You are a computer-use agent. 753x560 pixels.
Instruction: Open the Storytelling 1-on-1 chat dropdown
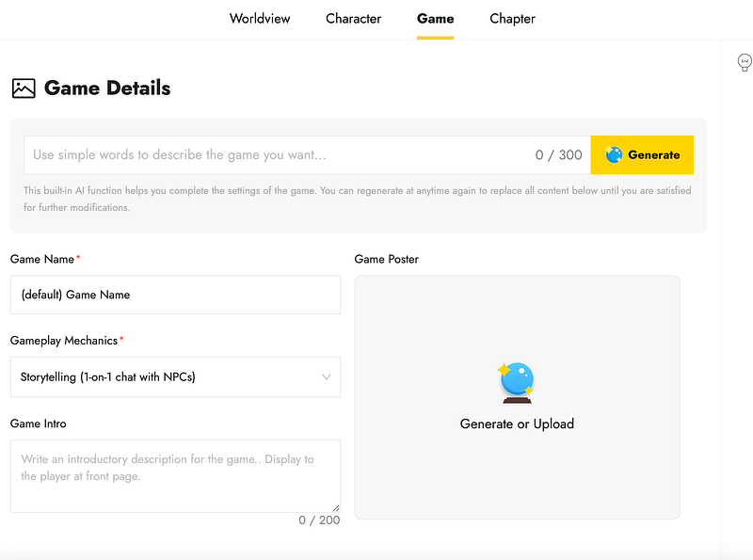pyautogui.click(x=175, y=377)
